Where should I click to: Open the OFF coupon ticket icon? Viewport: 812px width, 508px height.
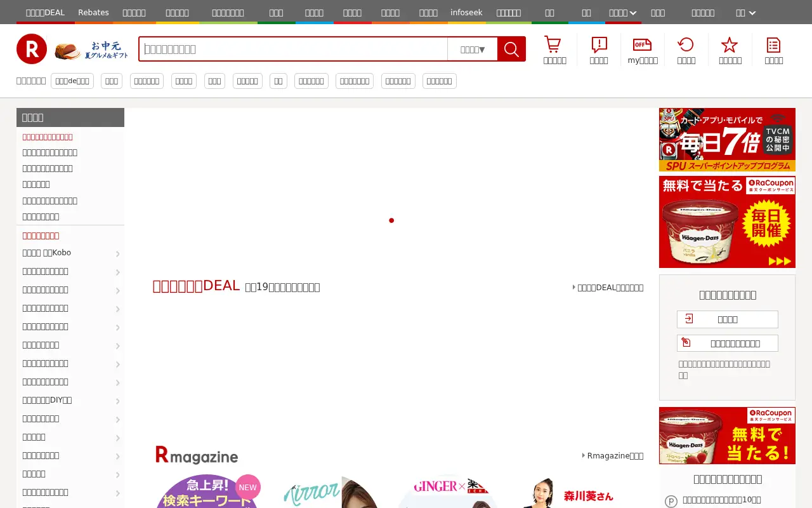pyautogui.click(x=642, y=44)
